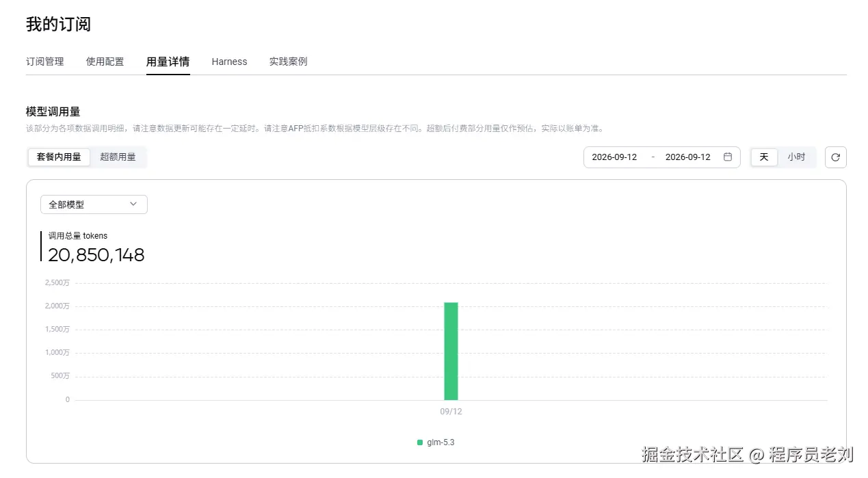
Task: Open the 实践案例 tab
Action: (288, 62)
